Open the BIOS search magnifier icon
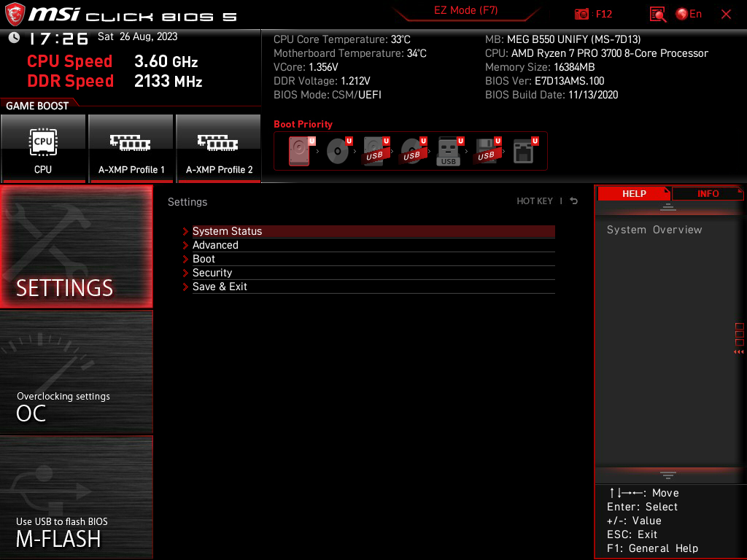Viewport: 747px width, 560px height. point(657,15)
